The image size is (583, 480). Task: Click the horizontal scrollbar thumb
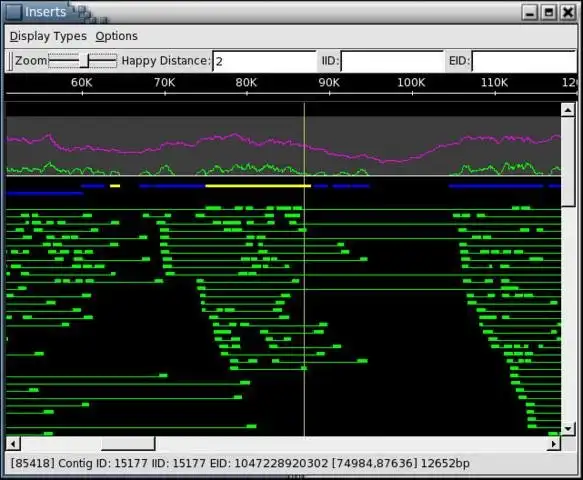[128, 444]
